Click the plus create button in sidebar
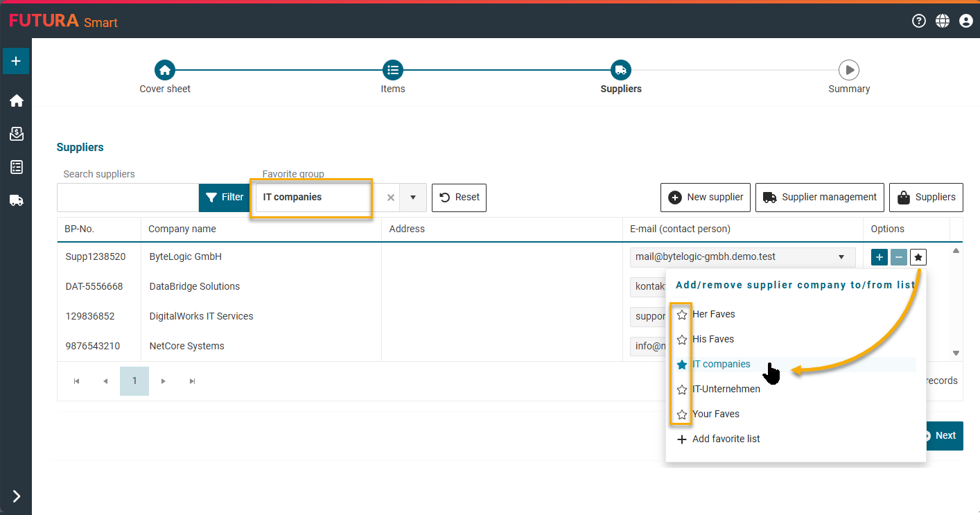980x515 pixels. tap(16, 61)
